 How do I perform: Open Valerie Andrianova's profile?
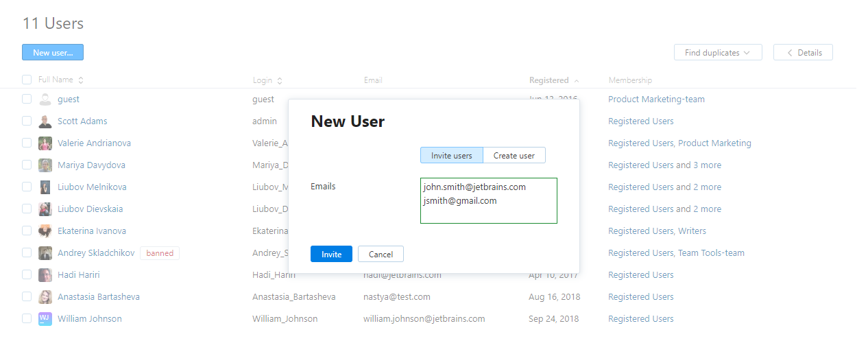94,143
